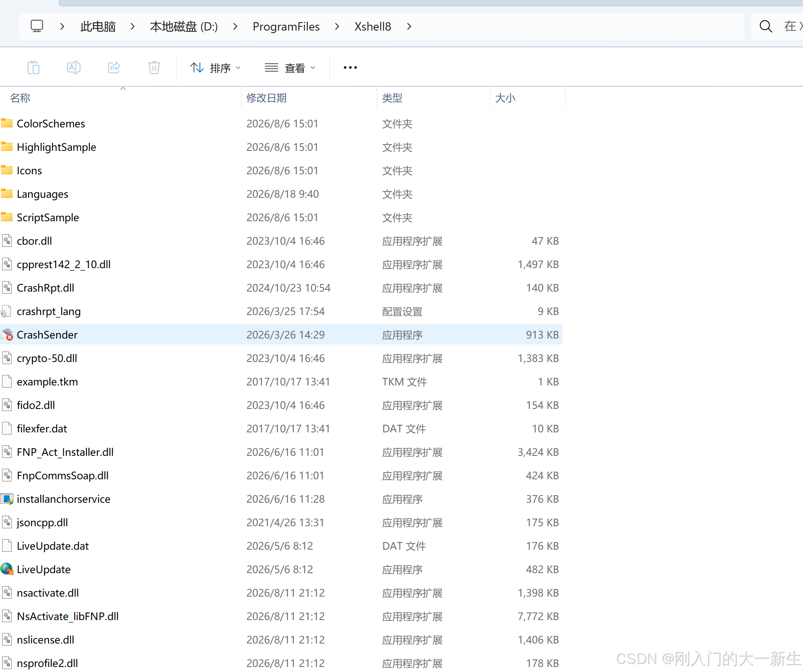The width and height of the screenshot is (803, 672).
Task: Click the 2026/8/18 9:40 date of Languages
Action: coord(282,194)
